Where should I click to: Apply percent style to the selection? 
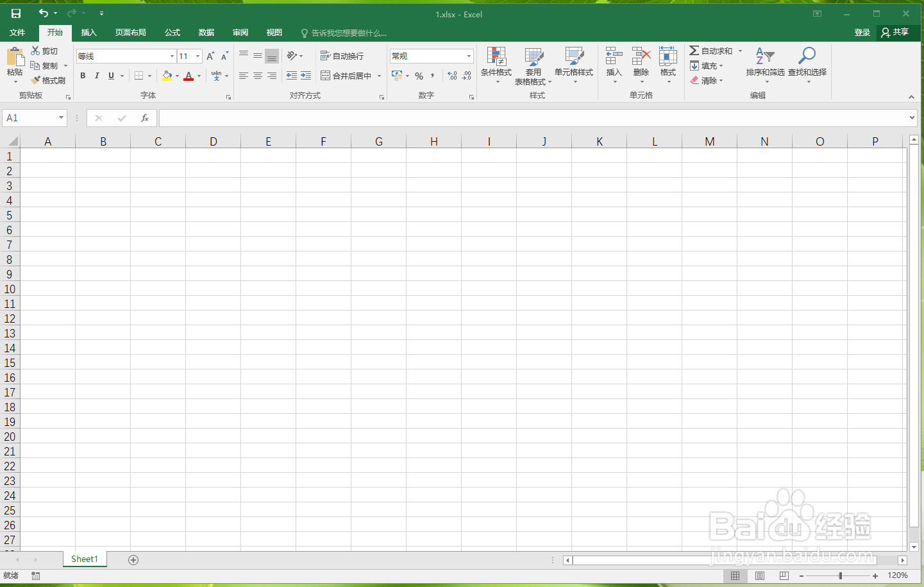(x=419, y=75)
